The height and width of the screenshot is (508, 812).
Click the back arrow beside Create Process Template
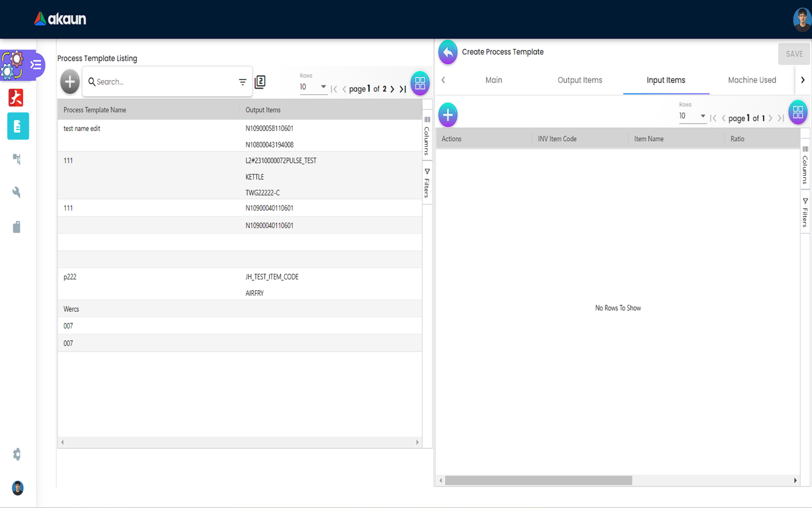click(448, 52)
